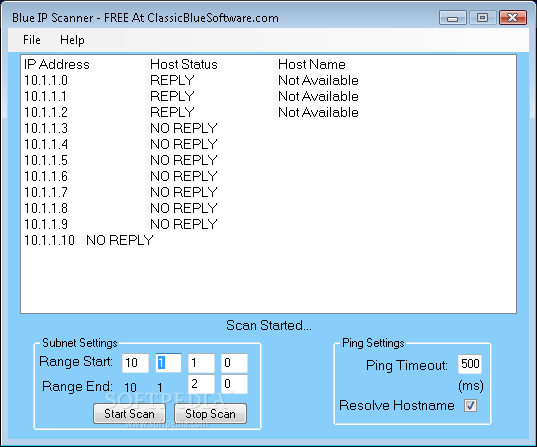Click Range End fourth octet field 0
The height and width of the screenshot is (447, 537).
point(234,384)
